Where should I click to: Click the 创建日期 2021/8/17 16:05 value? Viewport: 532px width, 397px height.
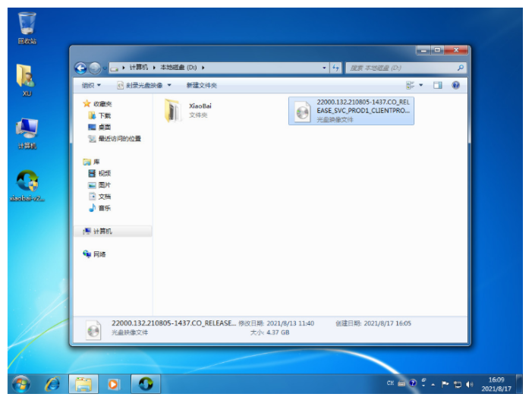(x=388, y=323)
